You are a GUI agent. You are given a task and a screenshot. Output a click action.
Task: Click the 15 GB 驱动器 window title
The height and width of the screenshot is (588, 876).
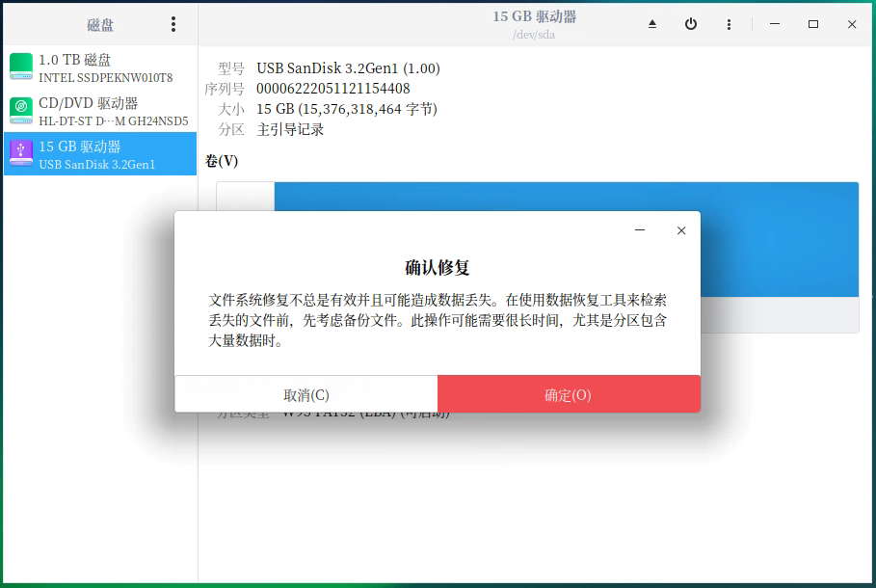tap(537, 16)
